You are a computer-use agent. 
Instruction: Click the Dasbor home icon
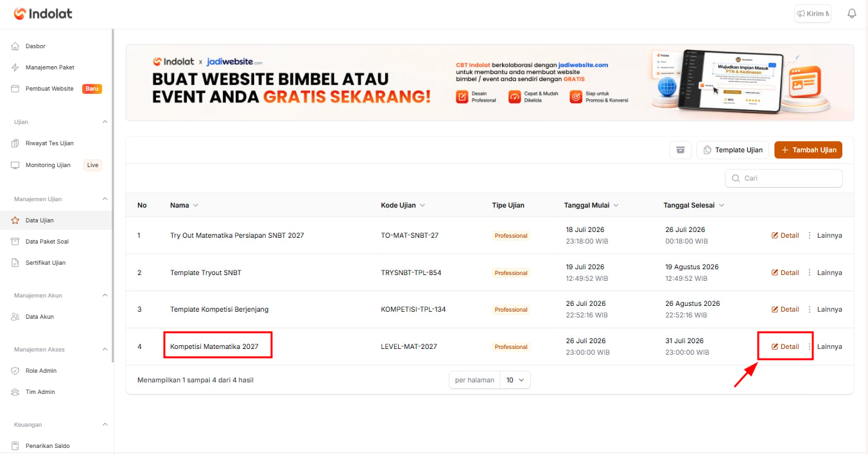[15, 46]
